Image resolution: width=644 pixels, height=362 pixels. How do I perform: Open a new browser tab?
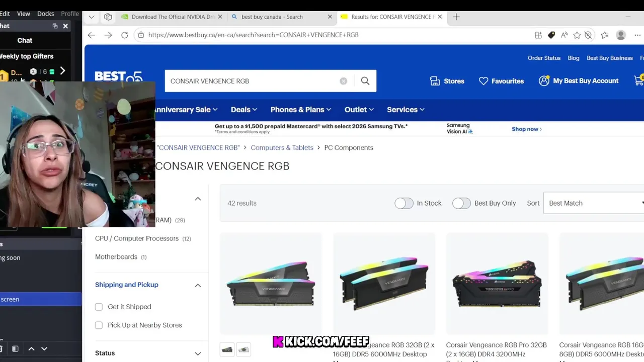pos(456,17)
